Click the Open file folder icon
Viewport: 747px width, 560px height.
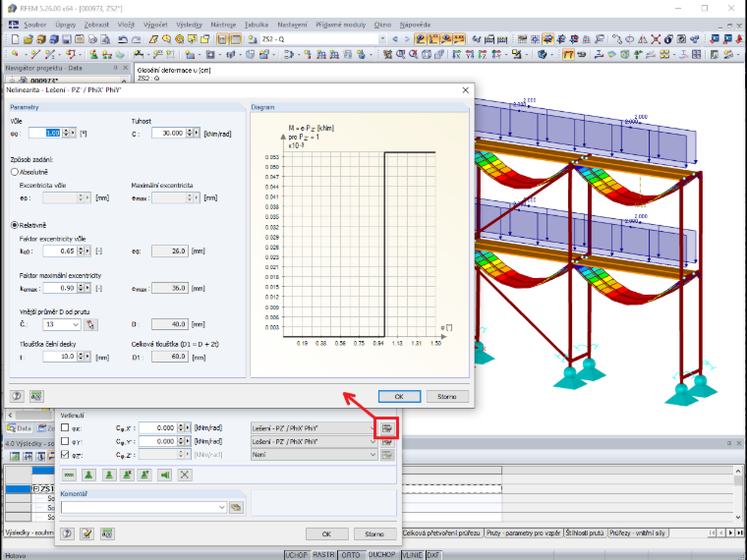(x=29, y=39)
